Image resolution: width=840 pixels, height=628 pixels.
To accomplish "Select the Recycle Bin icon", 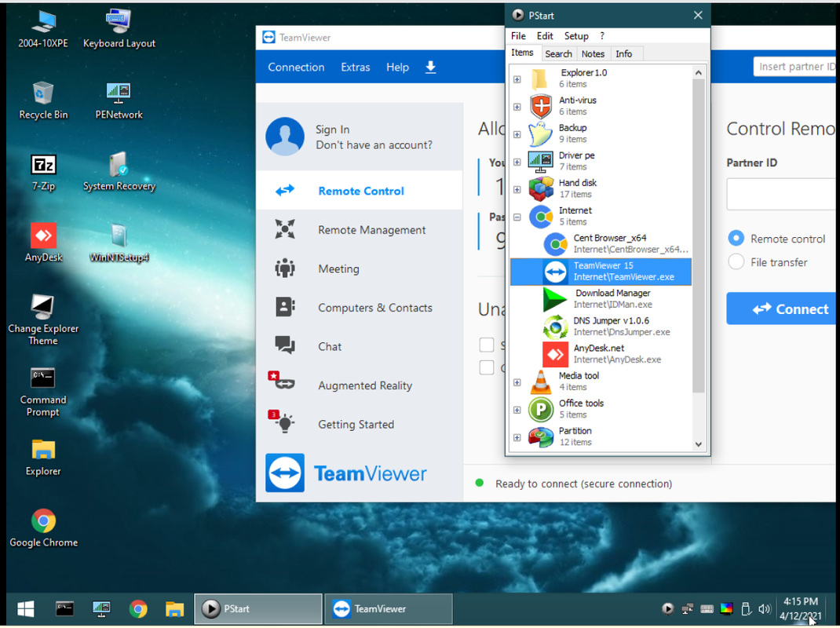I will point(43,100).
